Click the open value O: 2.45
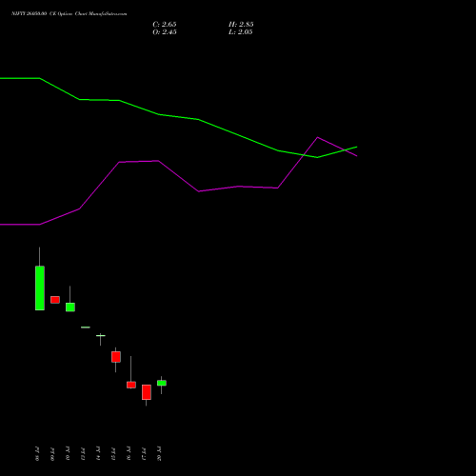The height and width of the screenshot is (476, 476). click(165, 32)
